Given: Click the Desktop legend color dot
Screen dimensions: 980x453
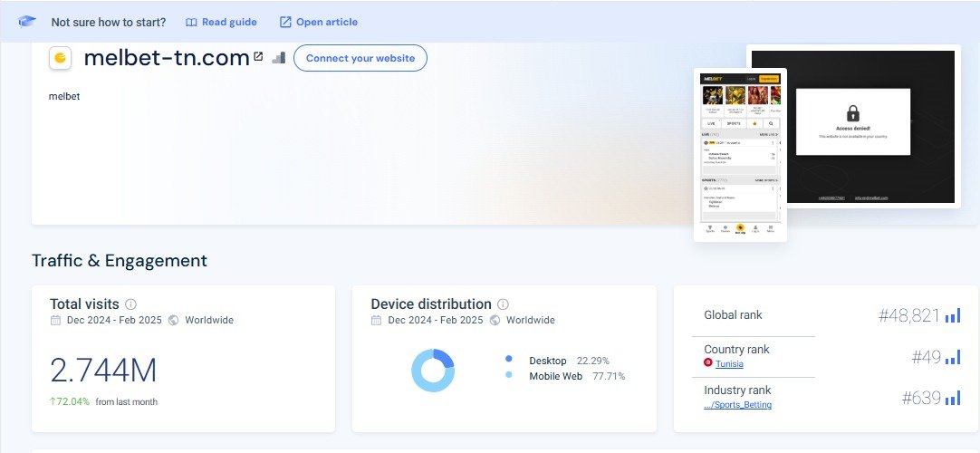Looking at the screenshot, I should pyautogui.click(x=509, y=359).
